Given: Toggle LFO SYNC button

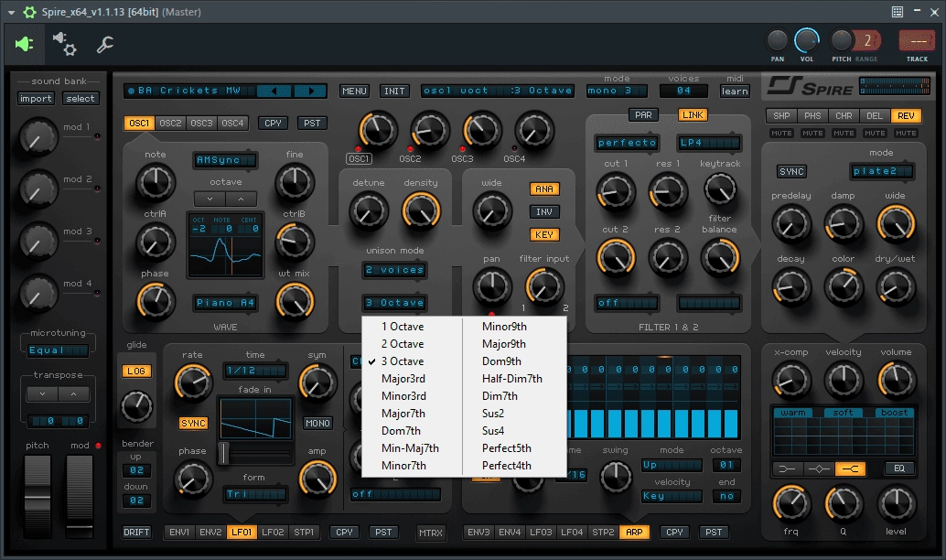Looking at the screenshot, I should [x=193, y=424].
